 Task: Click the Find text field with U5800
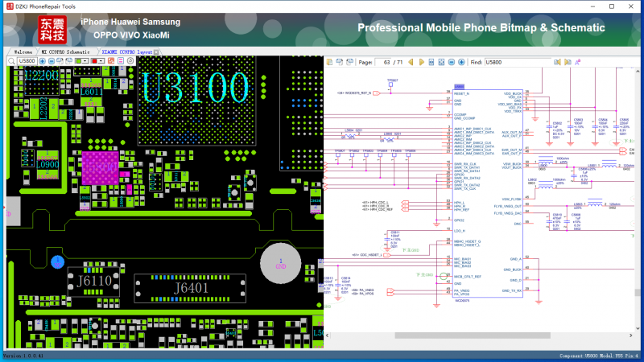click(x=518, y=62)
